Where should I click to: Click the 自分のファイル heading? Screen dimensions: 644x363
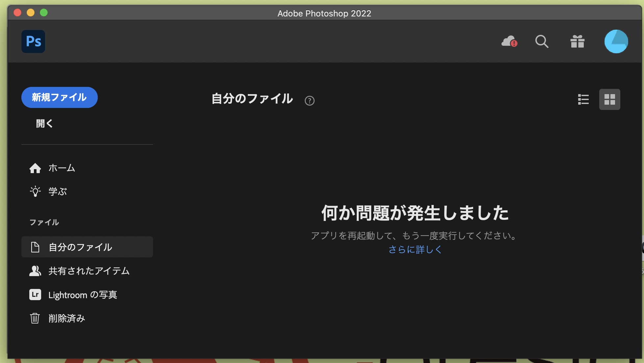tap(252, 99)
